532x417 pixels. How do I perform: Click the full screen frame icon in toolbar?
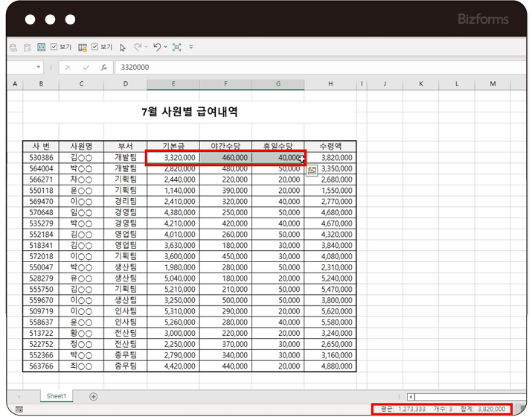click(176, 47)
